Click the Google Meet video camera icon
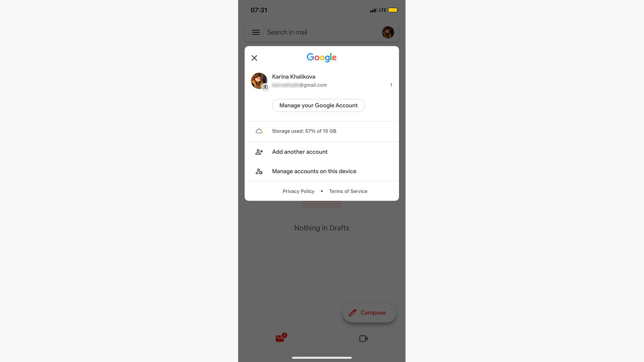The height and width of the screenshot is (362, 644). point(363,338)
